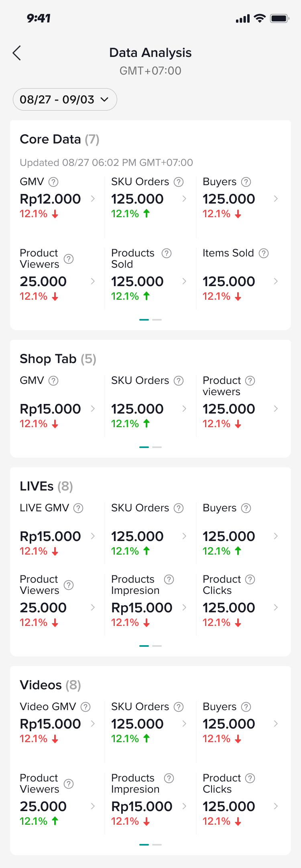Viewport: 301px width, 868px height.
Task: Tap the Videos section second page dot
Action: point(157,845)
